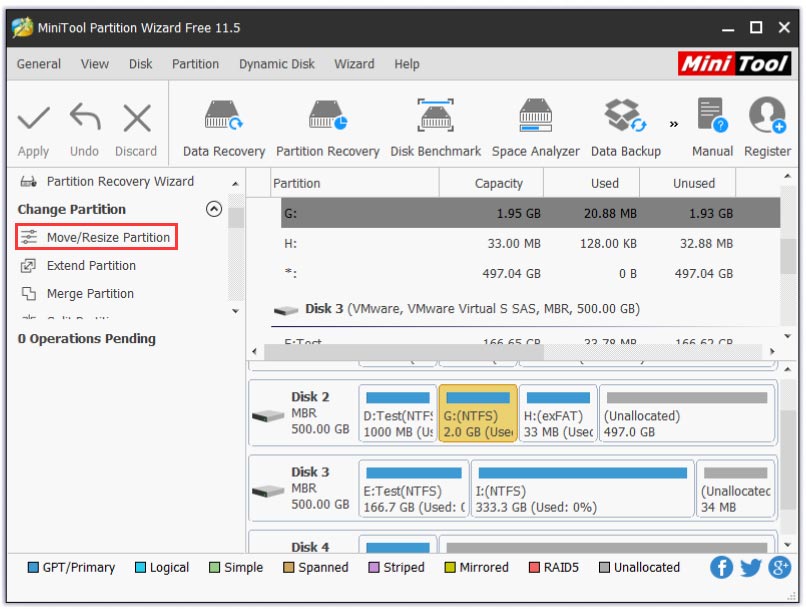Click GPT/Primary legend color swatch
The width and height of the screenshot is (806, 609).
pyautogui.click(x=33, y=567)
